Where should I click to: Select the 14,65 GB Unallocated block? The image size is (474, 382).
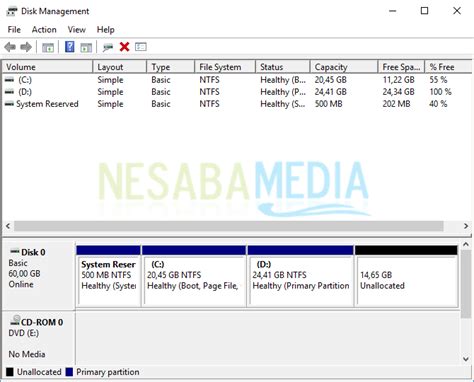[406, 276]
